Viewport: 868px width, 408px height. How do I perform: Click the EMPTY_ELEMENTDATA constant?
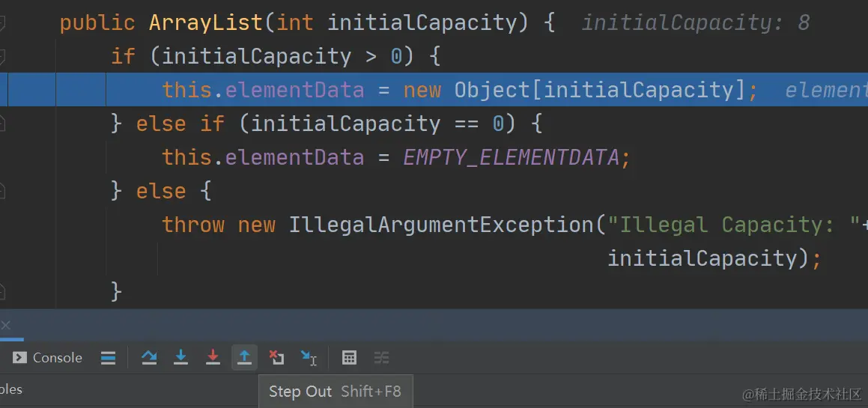pos(511,158)
